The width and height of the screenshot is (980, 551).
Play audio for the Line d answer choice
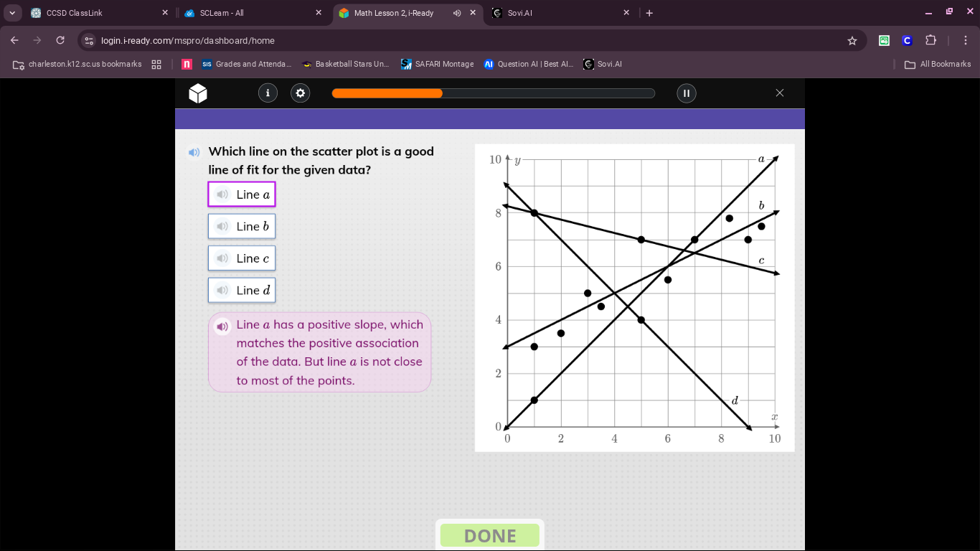coord(222,290)
